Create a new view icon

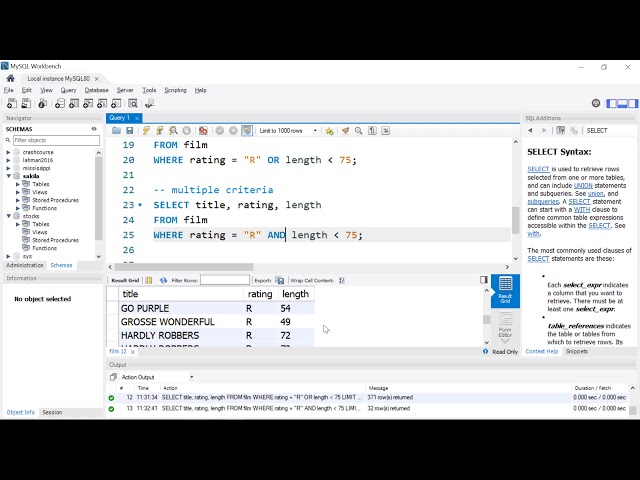click(x=88, y=104)
